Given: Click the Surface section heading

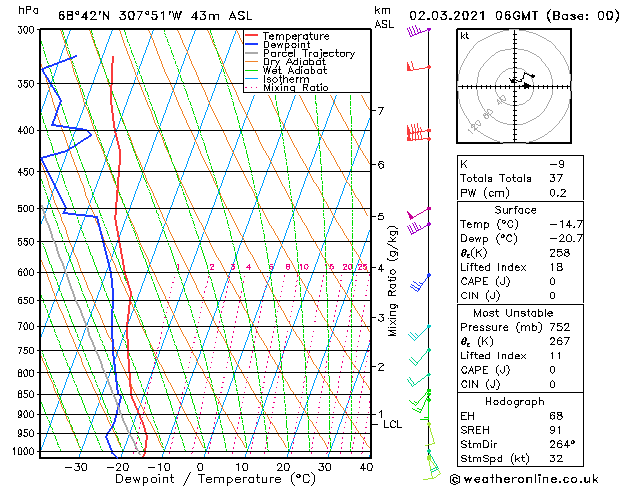Looking at the screenshot, I should coord(515,210).
